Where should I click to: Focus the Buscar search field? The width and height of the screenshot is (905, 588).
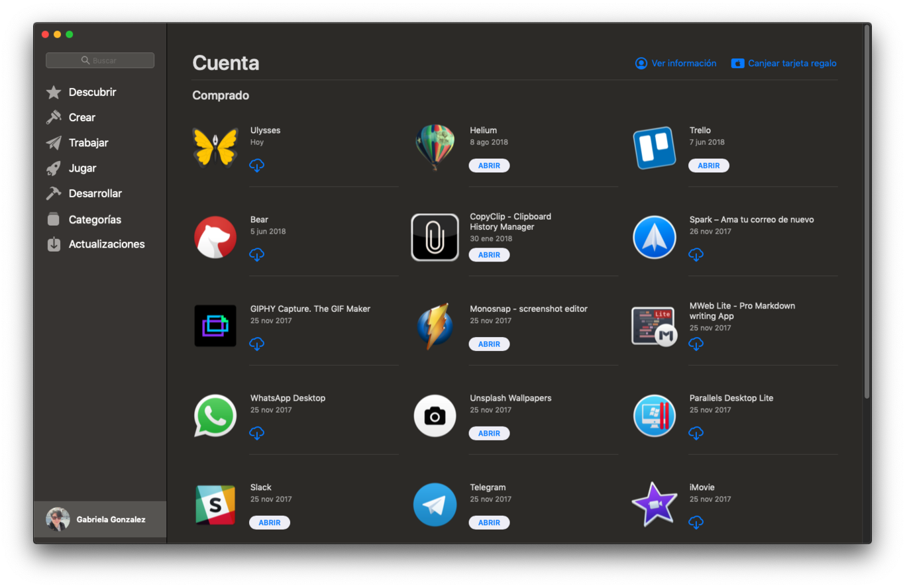[100, 60]
